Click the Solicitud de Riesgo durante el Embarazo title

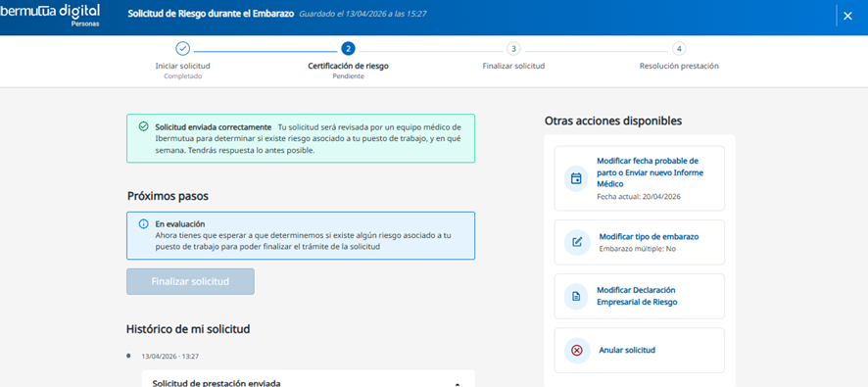click(x=211, y=14)
